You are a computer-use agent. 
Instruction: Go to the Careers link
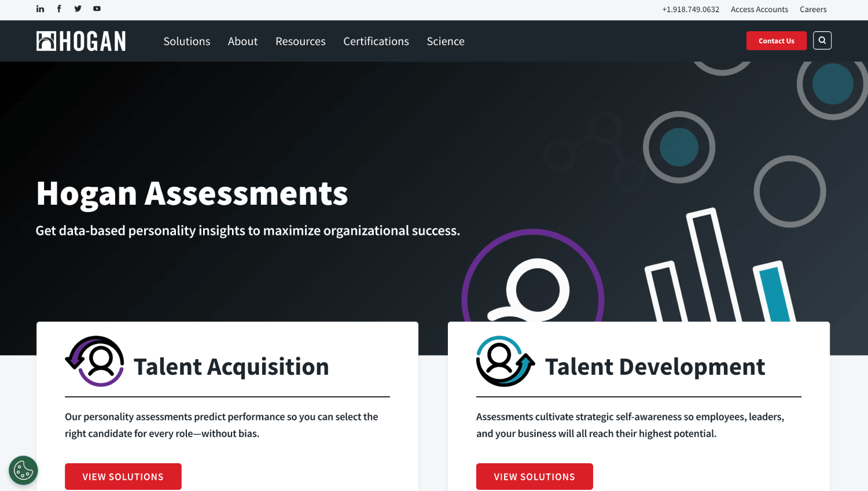coord(813,9)
